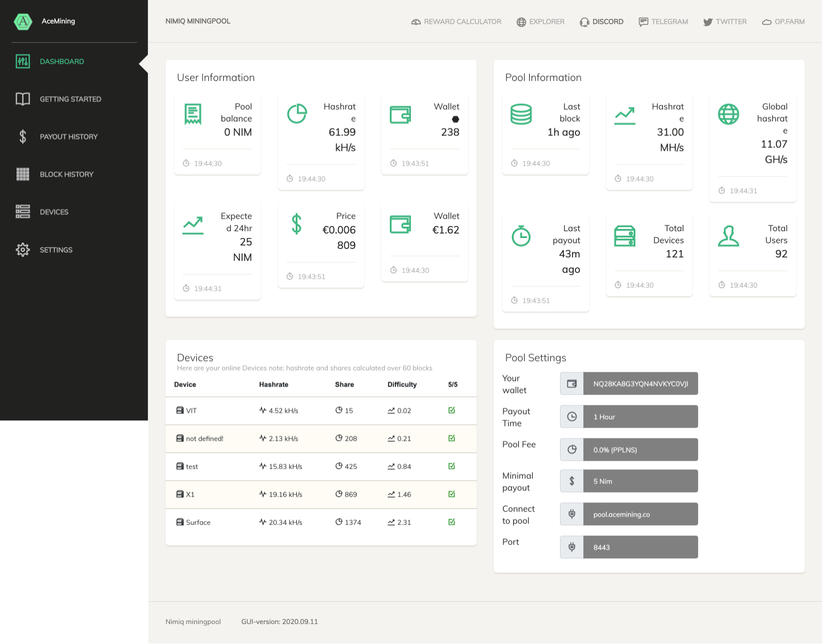822x644 pixels.
Task: Go to Payout History page
Action: [68, 137]
